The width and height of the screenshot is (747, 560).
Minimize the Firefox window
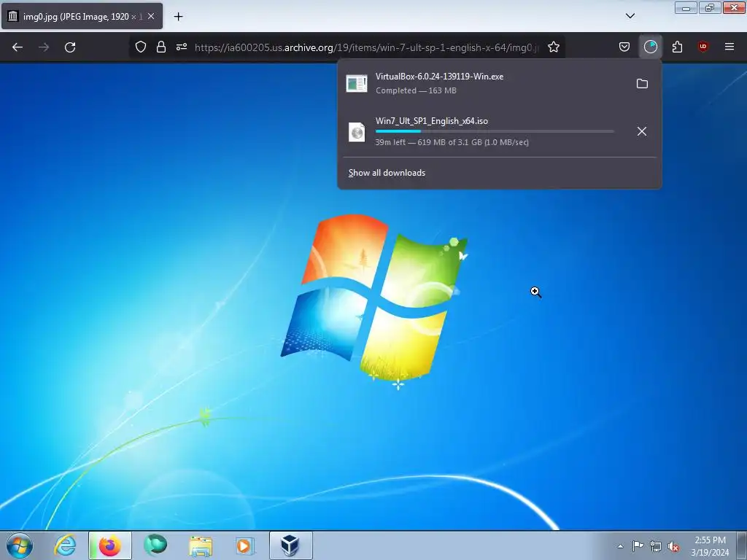(x=686, y=7)
